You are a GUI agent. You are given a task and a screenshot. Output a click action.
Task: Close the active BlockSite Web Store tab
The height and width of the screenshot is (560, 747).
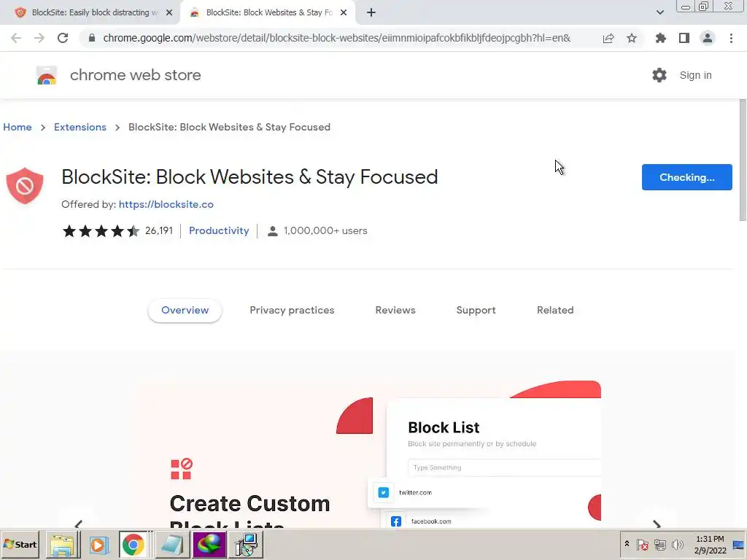tap(344, 12)
